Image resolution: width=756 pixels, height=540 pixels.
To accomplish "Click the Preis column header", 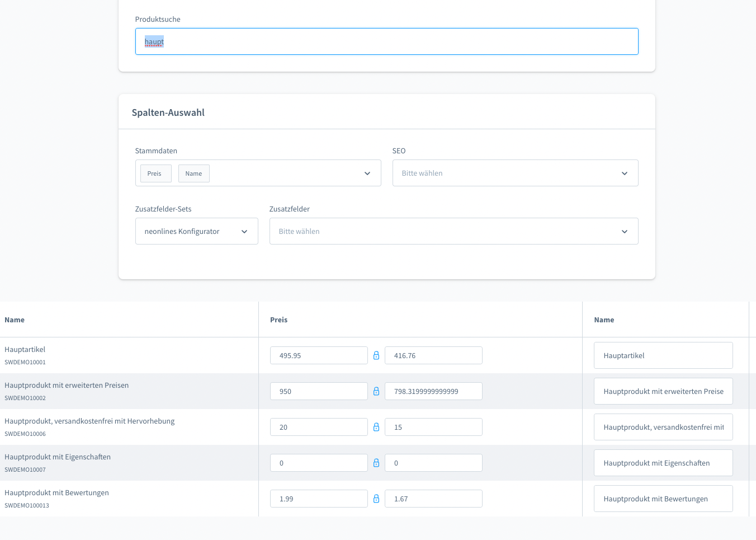I will point(278,320).
